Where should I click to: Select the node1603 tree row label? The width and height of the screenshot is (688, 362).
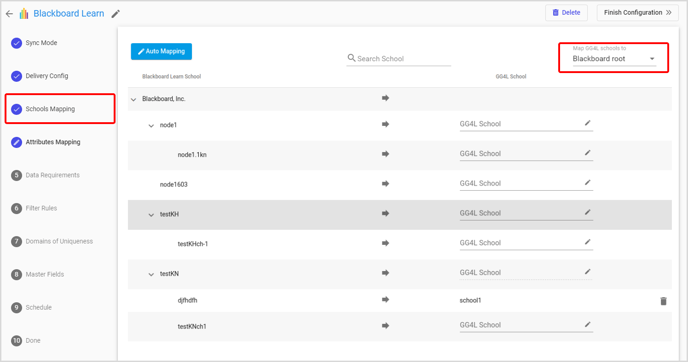click(174, 185)
